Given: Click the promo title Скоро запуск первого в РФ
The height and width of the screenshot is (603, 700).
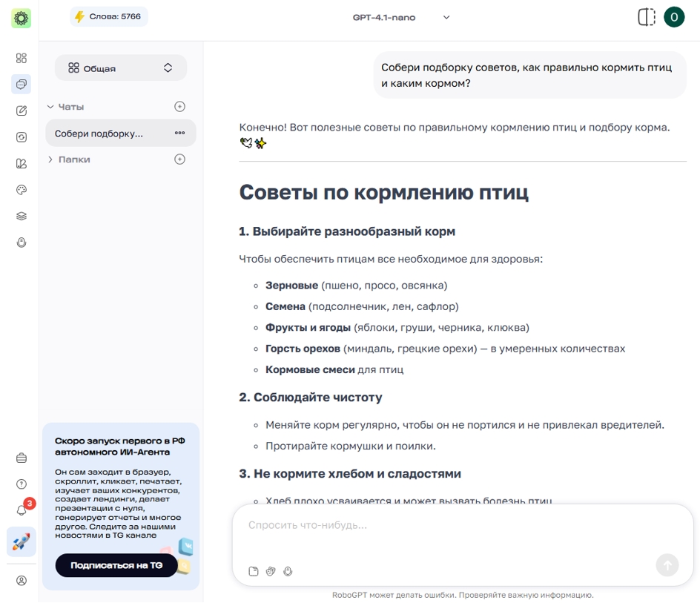Looking at the screenshot, I should [x=119, y=447].
